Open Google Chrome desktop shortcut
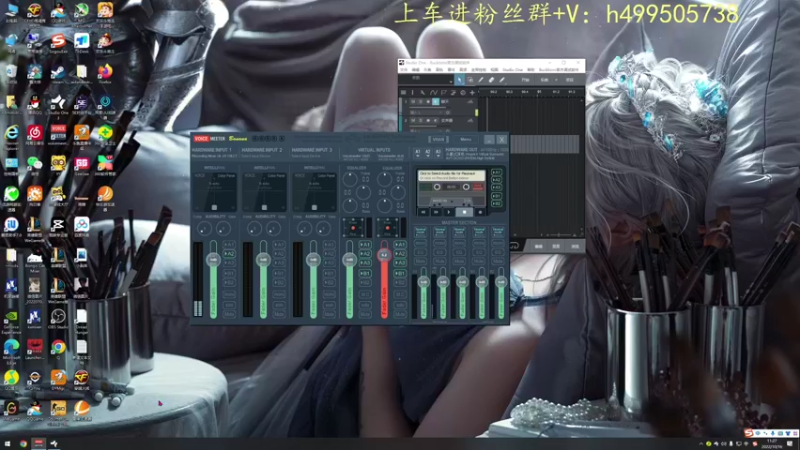Screen dimensions: 800x450 click(x=58, y=349)
